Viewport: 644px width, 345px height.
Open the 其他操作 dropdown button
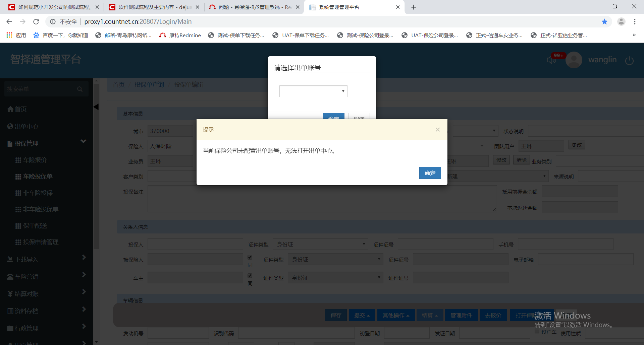[x=396, y=315]
